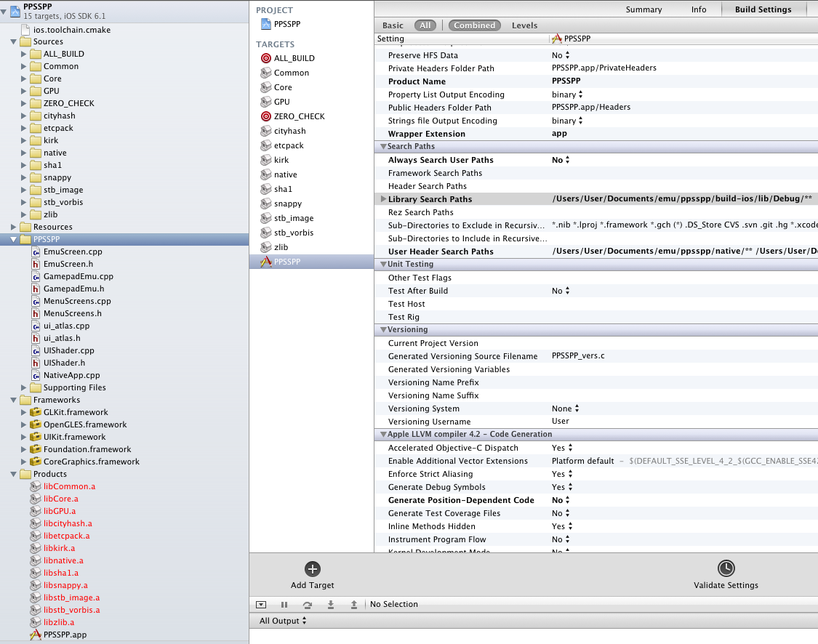Collapse the Search Paths section
The height and width of the screenshot is (644, 818).
[382, 147]
